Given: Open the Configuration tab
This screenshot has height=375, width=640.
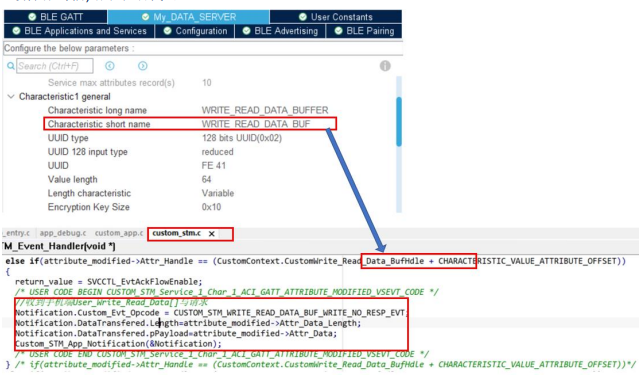Looking at the screenshot, I should tap(195, 31).
